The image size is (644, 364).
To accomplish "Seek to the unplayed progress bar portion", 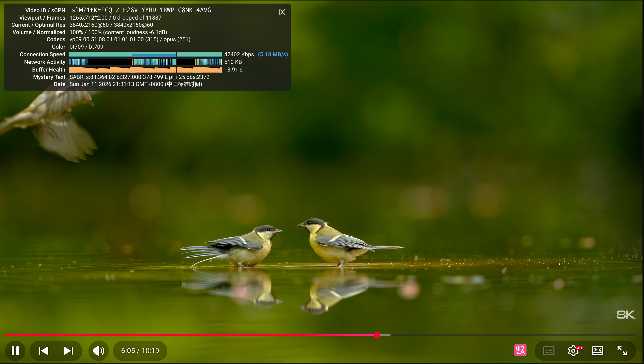I will coord(509,335).
